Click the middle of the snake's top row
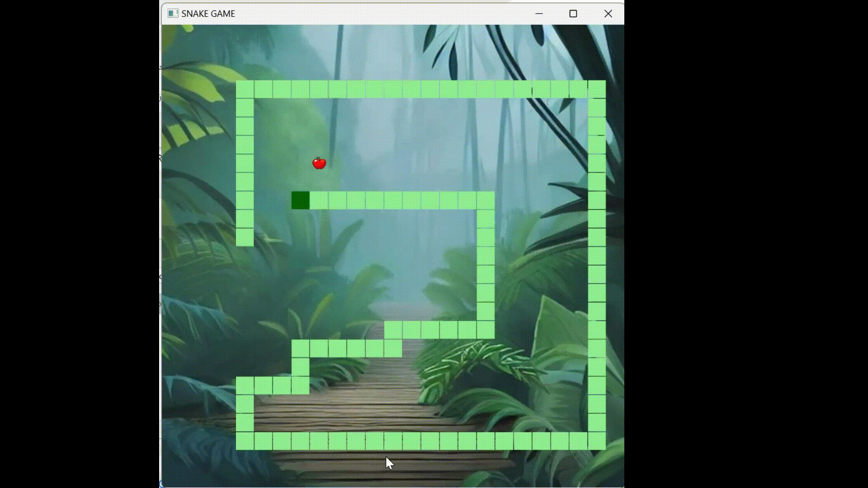This screenshot has height=488, width=868. coord(420,89)
